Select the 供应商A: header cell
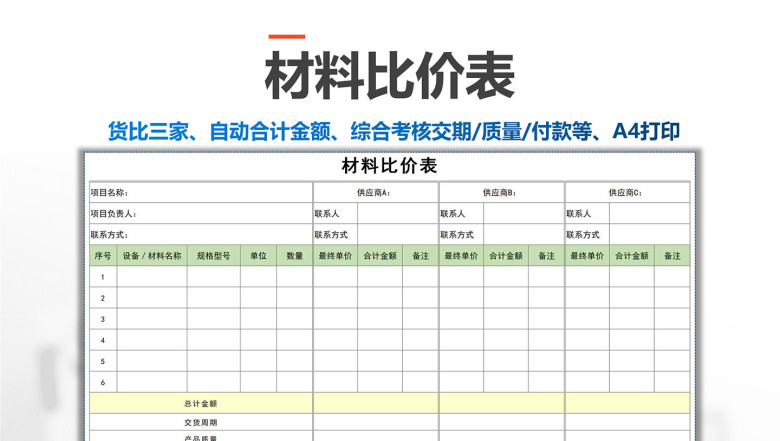Image resolution: width=780 pixels, height=441 pixels. coord(376,192)
